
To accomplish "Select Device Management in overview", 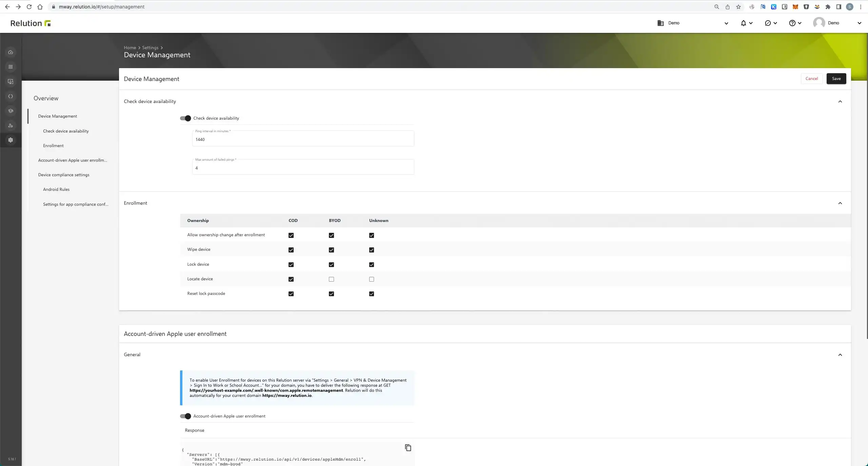I will point(58,116).
